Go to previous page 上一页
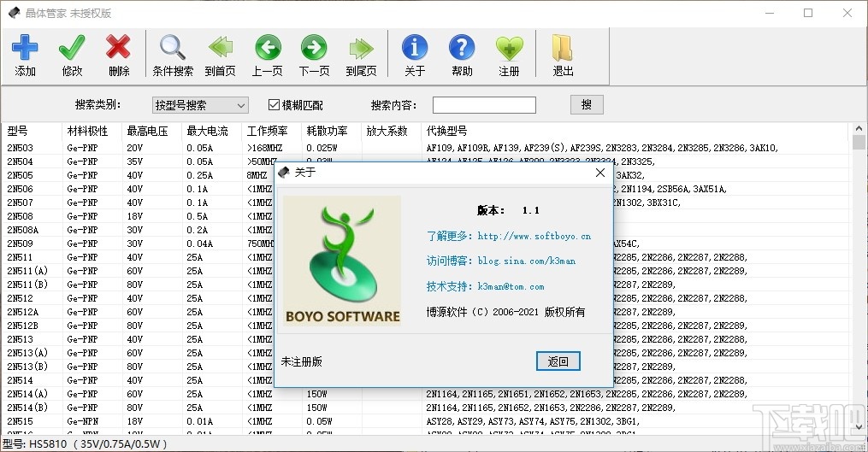The image size is (868, 452). tap(268, 56)
